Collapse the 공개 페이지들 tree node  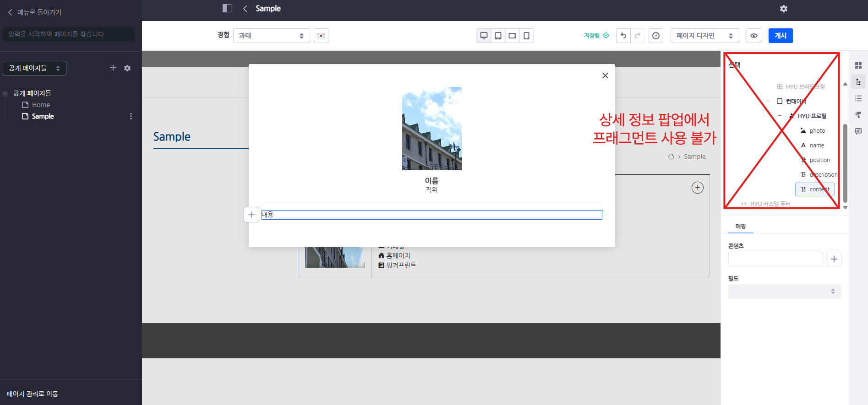tap(5, 93)
